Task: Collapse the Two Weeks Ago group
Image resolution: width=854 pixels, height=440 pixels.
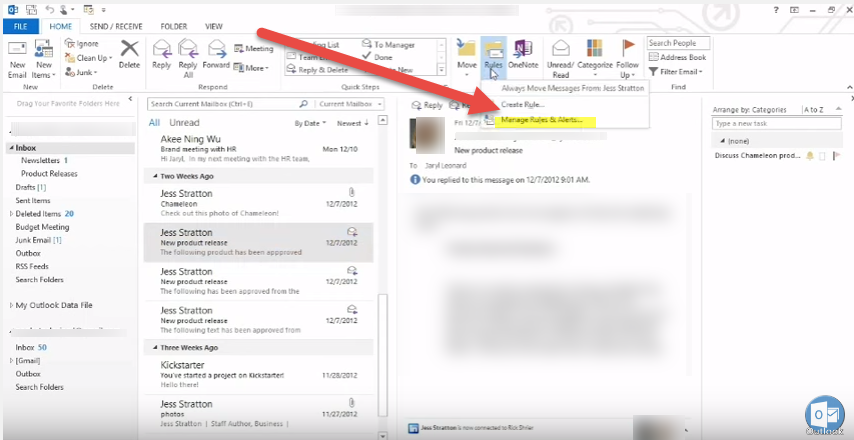Action: 155,176
